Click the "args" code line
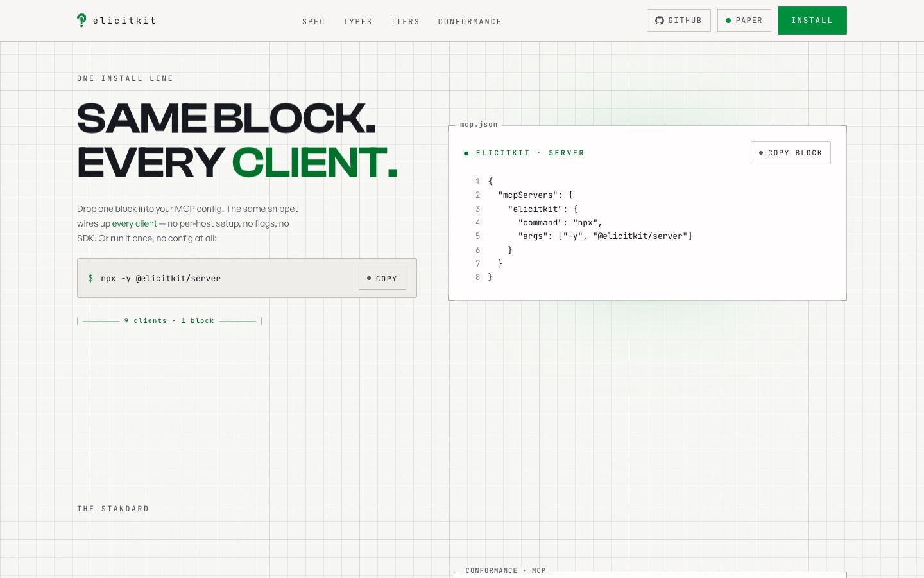 tap(605, 236)
